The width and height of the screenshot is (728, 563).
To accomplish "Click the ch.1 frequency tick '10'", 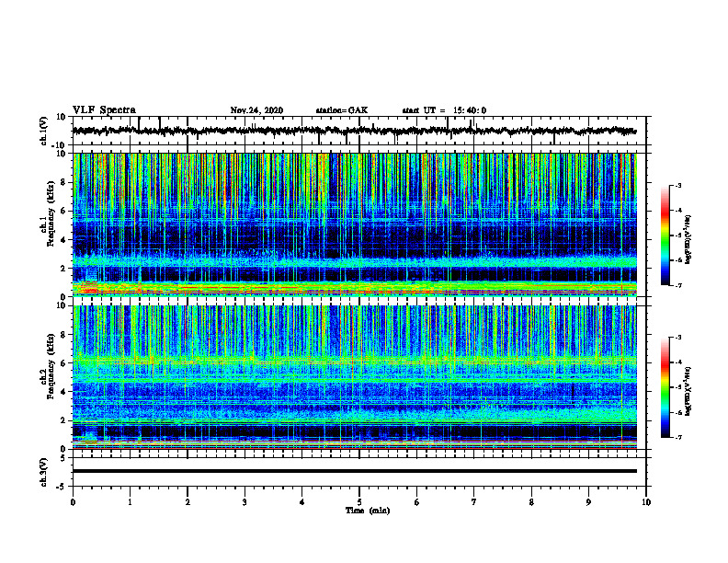I will pyautogui.click(x=61, y=154).
